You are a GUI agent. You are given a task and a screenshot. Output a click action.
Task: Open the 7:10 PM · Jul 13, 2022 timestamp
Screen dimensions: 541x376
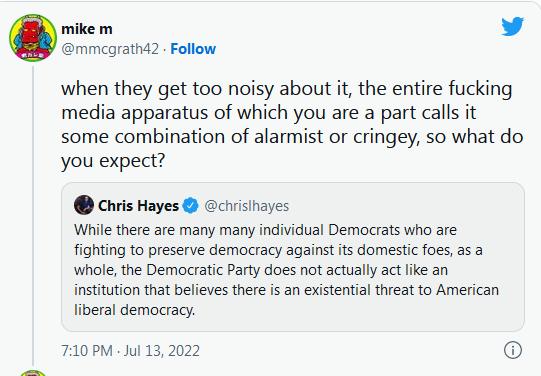130,350
